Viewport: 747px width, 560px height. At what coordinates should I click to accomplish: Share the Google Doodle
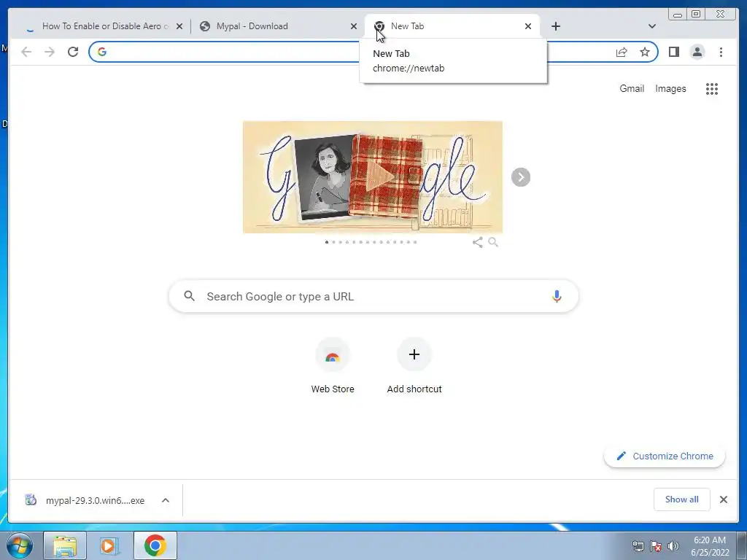[x=477, y=242]
